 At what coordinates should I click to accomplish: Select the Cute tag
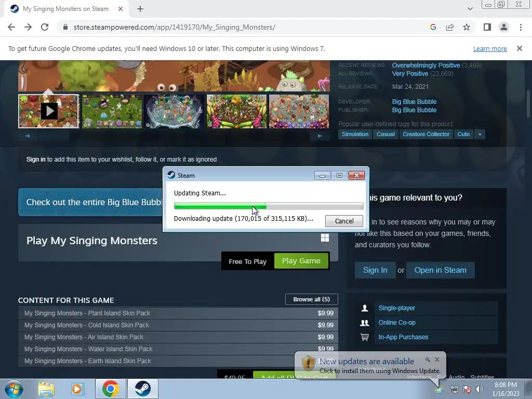(x=463, y=135)
